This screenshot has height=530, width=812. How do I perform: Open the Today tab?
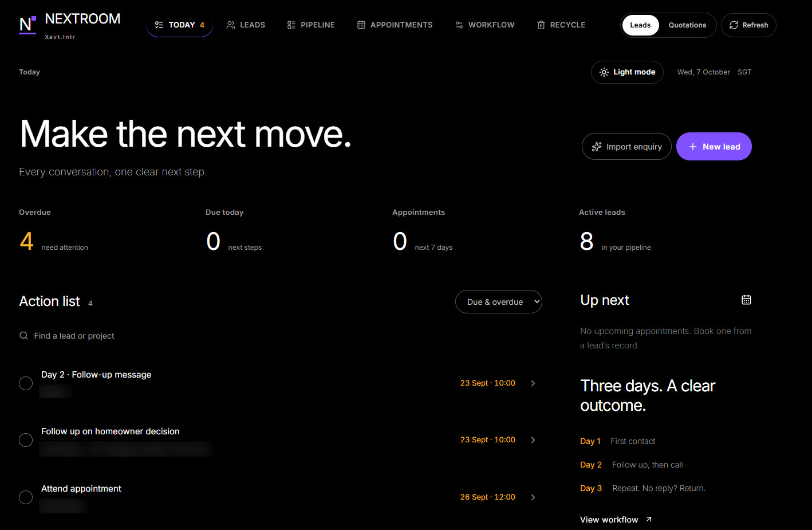[x=179, y=25]
